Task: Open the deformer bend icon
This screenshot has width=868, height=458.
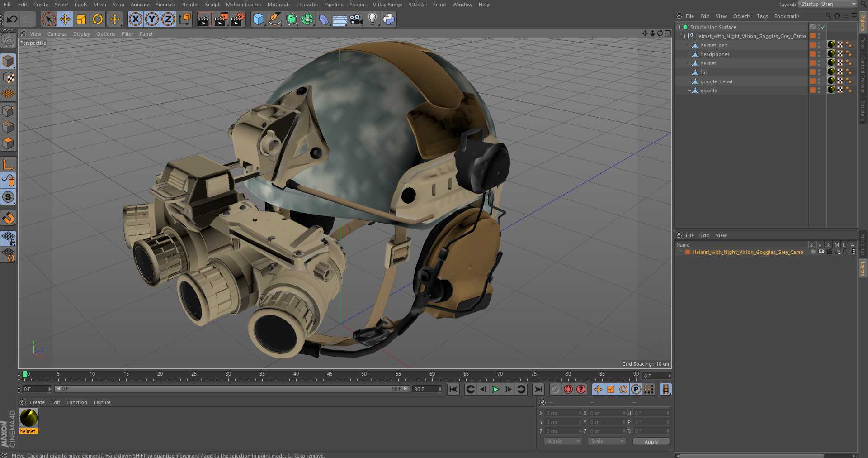Action: click(324, 19)
